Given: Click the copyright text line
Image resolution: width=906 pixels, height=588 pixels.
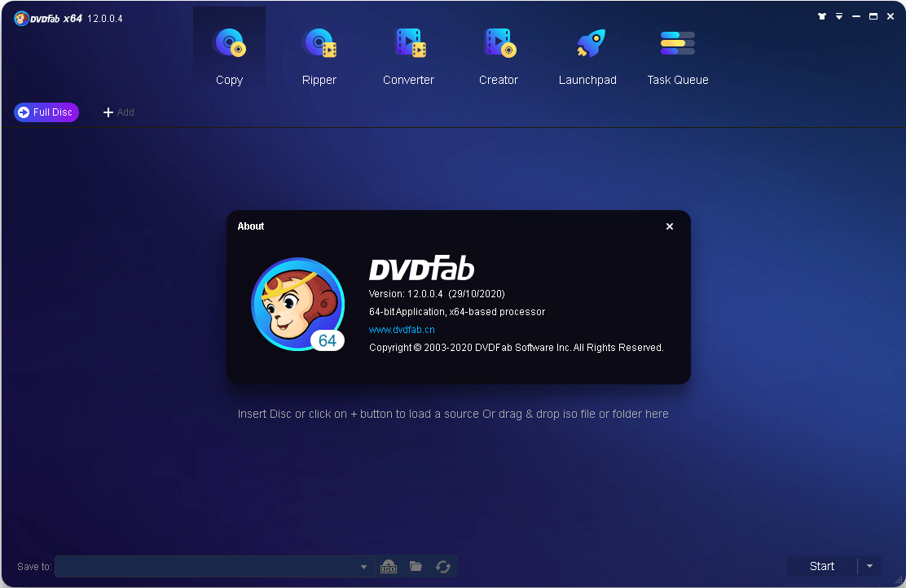Looking at the screenshot, I should (x=516, y=347).
